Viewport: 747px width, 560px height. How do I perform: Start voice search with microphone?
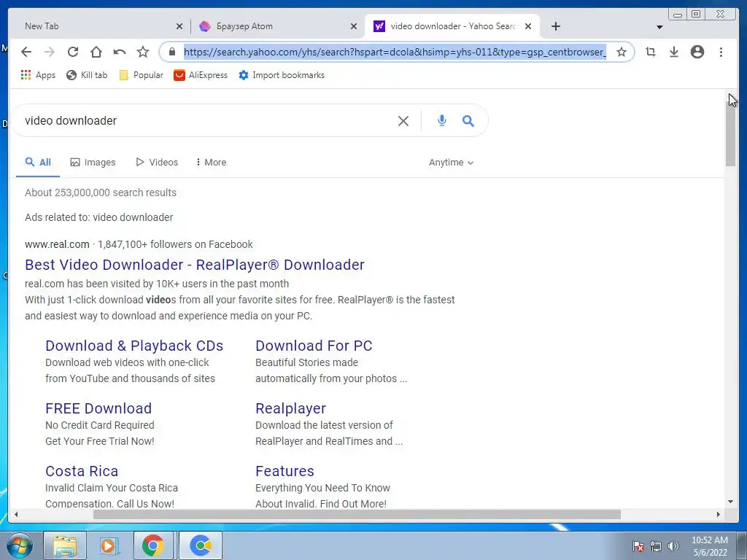(x=441, y=120)
